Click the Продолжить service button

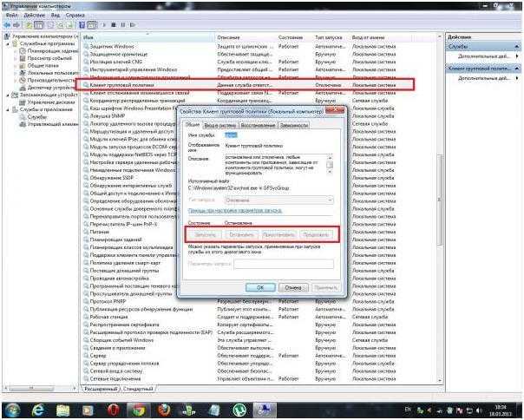(316, 235)
